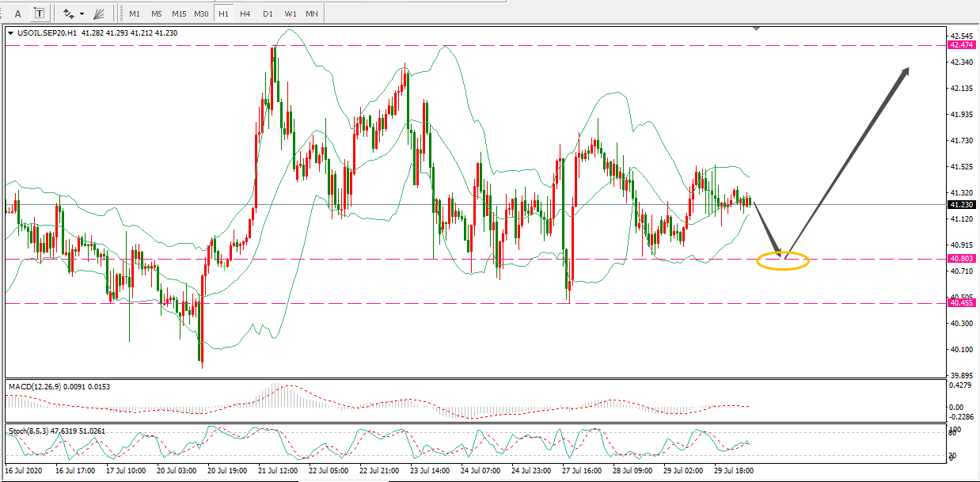
Task: Click the 41.935 price scale value
Action: [962, 114]
